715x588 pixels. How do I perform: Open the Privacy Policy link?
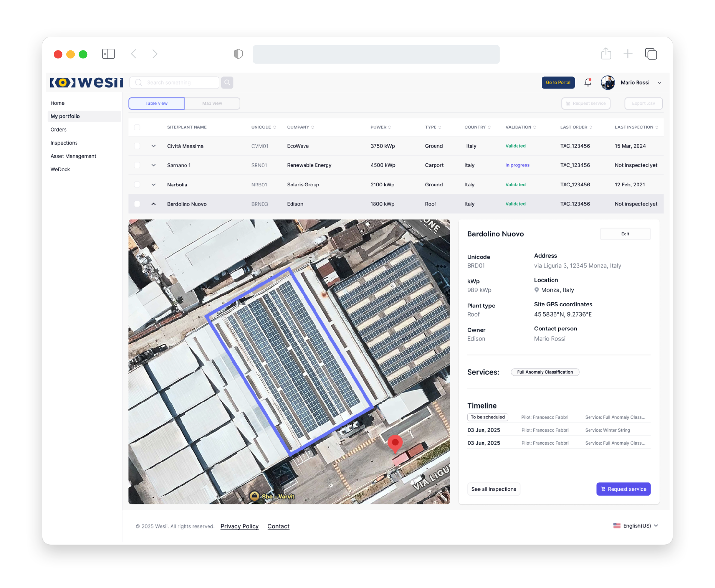pyautogui.click(x=239, y=526)
